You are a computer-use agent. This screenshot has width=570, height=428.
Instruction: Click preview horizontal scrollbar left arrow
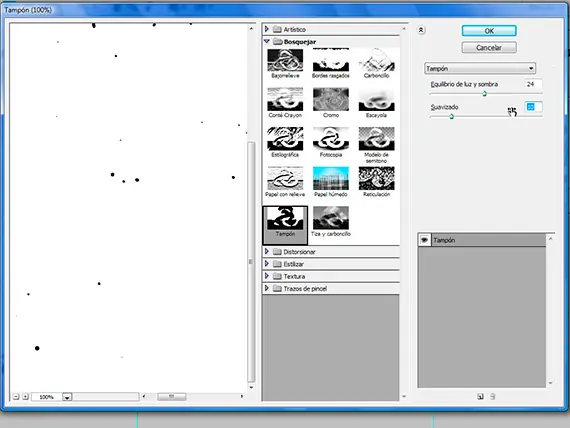click(x=144, y=396)
